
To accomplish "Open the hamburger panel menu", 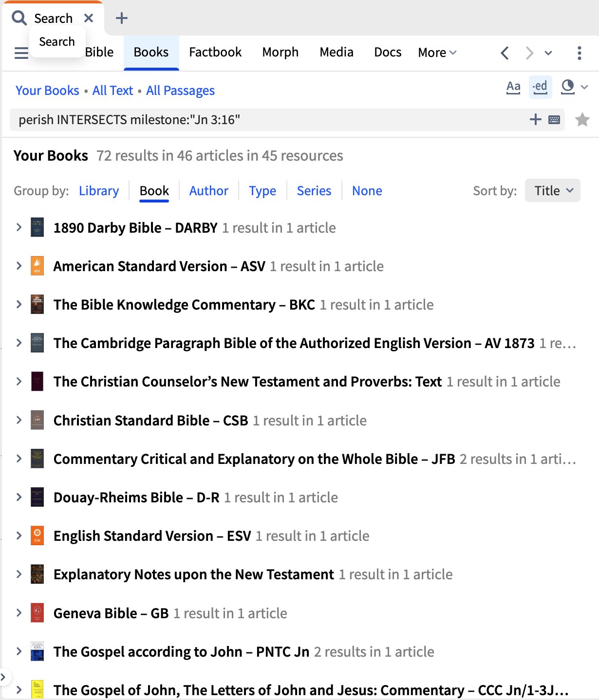I will pos(21,53).
